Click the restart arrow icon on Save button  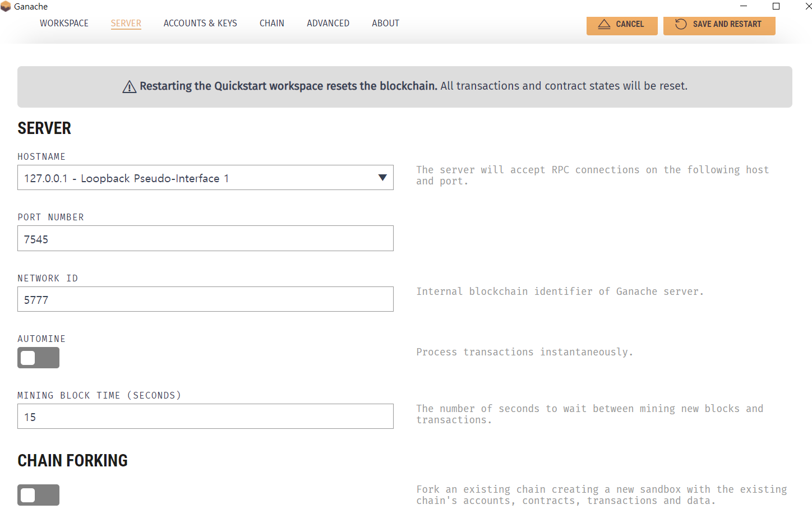click(x=681, y=24)
